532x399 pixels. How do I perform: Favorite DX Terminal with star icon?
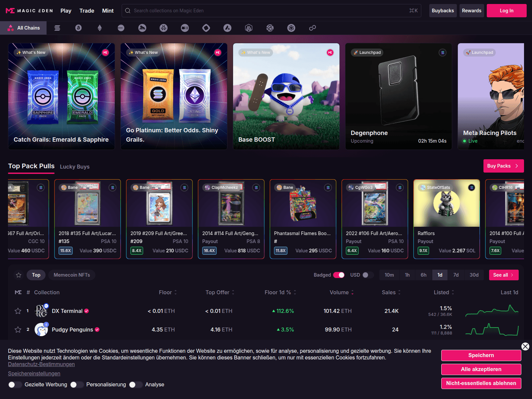(x=18, y=311)
